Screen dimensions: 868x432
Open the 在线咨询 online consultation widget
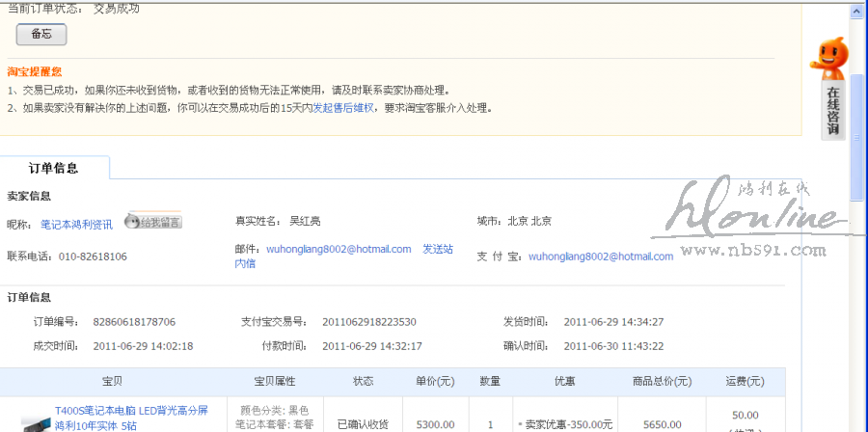tap(832, 111)
